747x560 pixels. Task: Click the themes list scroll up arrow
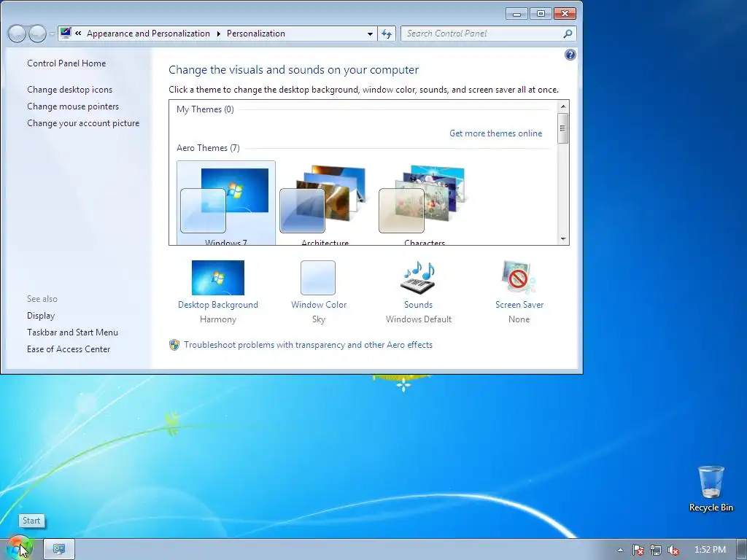(563, 106)
